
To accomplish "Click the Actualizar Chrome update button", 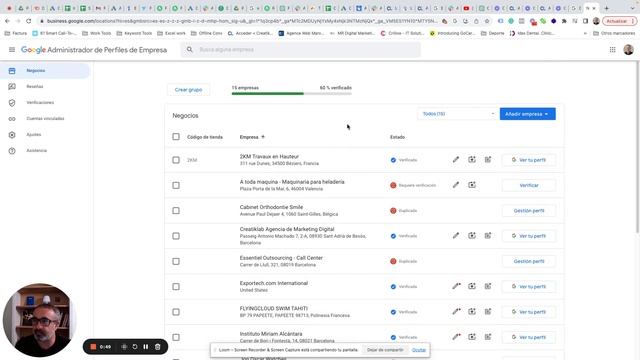I will tap(619, 21).
